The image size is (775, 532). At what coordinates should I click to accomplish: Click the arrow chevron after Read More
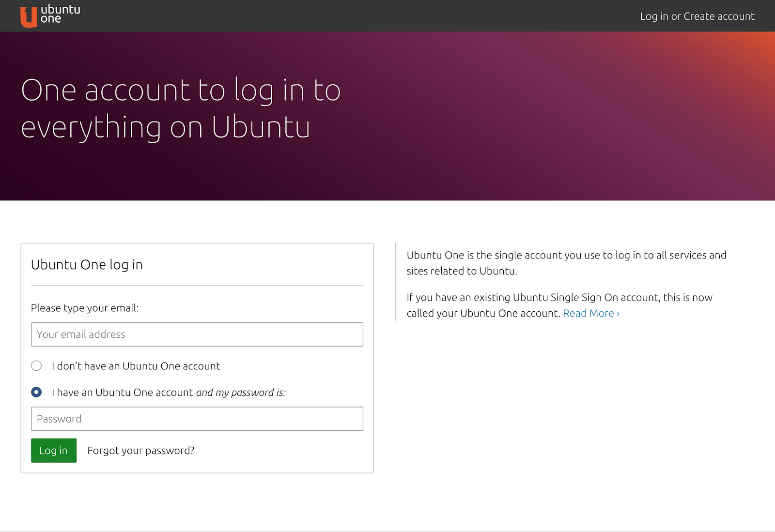click(618, 314)
